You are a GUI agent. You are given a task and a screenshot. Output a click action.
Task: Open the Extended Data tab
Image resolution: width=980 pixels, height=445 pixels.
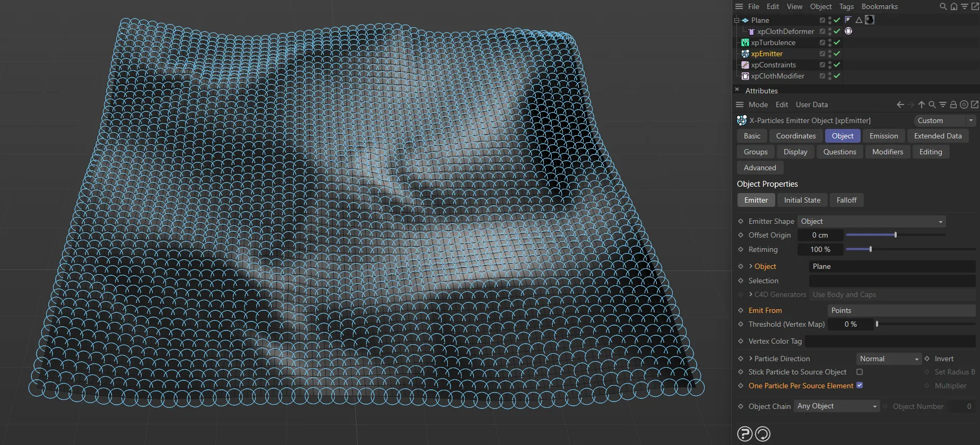click(x=938, y=136)
